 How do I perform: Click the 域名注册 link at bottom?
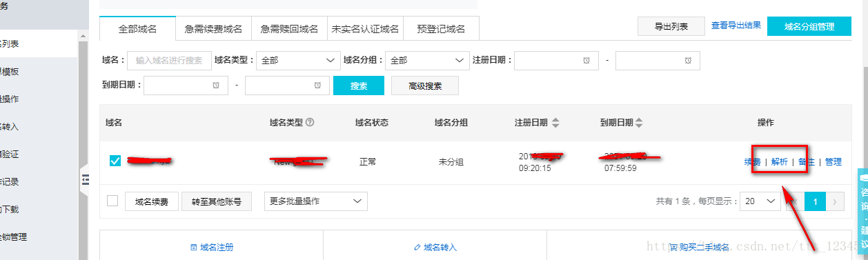[x=217, y=247]
